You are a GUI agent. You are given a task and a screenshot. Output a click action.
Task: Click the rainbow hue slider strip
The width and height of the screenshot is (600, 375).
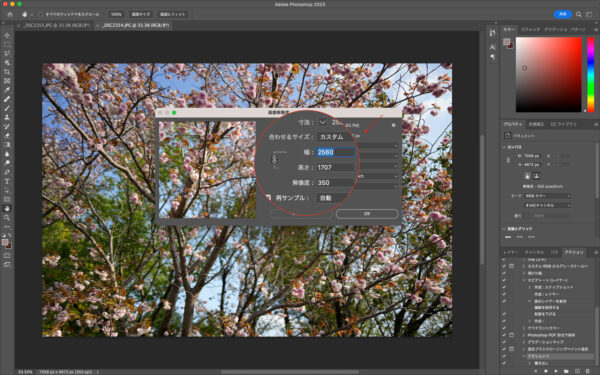pos(590,75)
